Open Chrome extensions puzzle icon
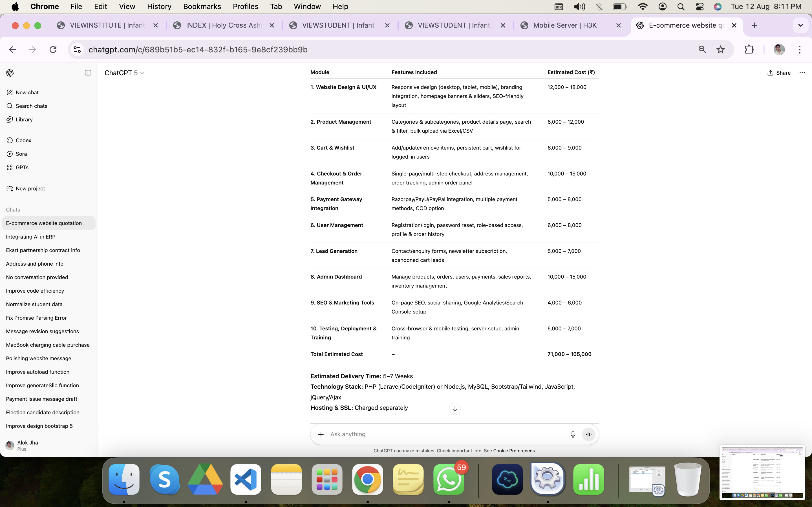This screenshot has width=812, height=507. coord(749,50)
